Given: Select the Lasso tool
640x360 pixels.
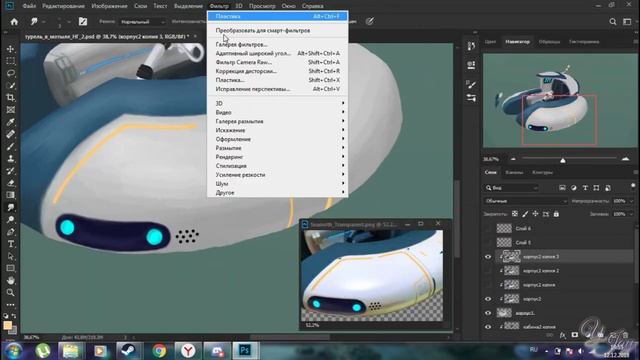Looking at the screenshot, I should 11,73.
